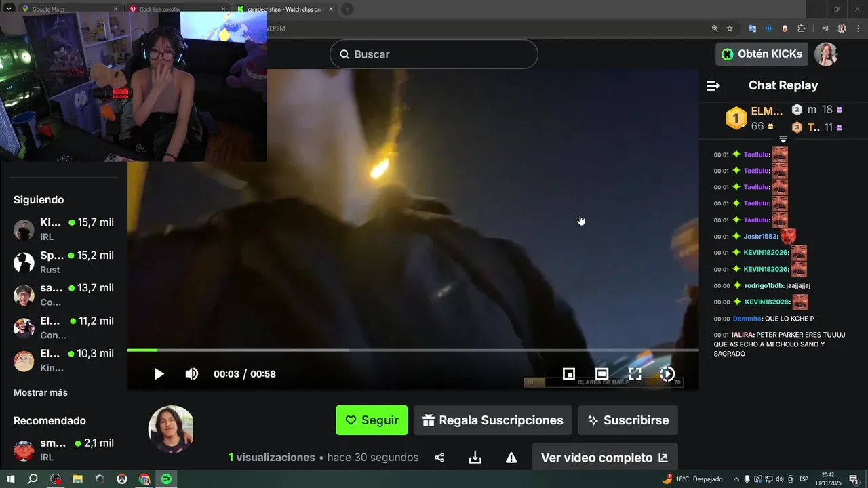868x488 pixels.
Task: Open Kick user profile avatar menu
Action: tap(826, 54)
